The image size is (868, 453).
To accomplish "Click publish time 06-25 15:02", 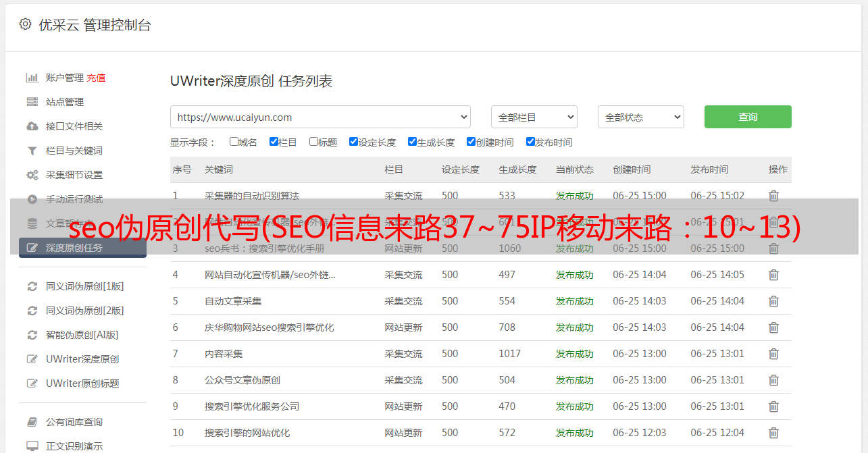I will tap(717, 196).
